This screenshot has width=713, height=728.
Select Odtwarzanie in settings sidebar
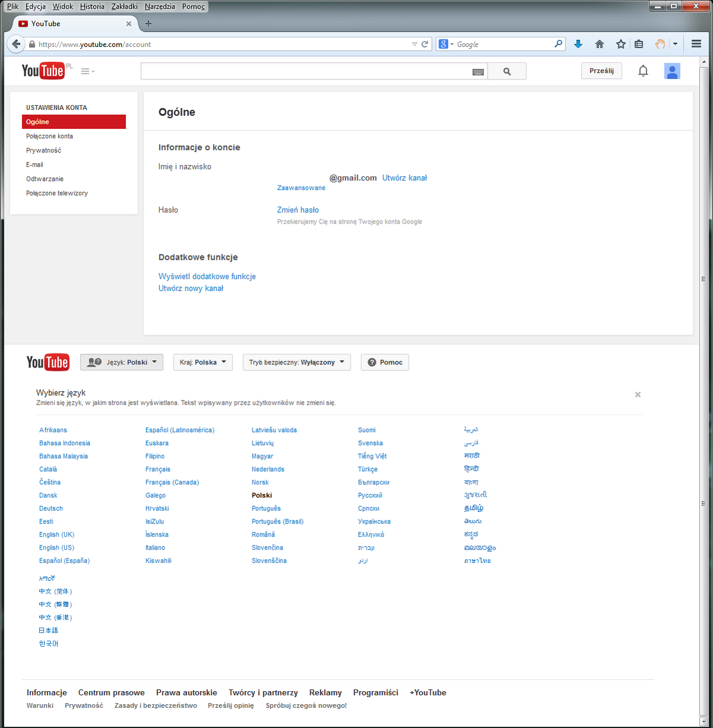45,179
